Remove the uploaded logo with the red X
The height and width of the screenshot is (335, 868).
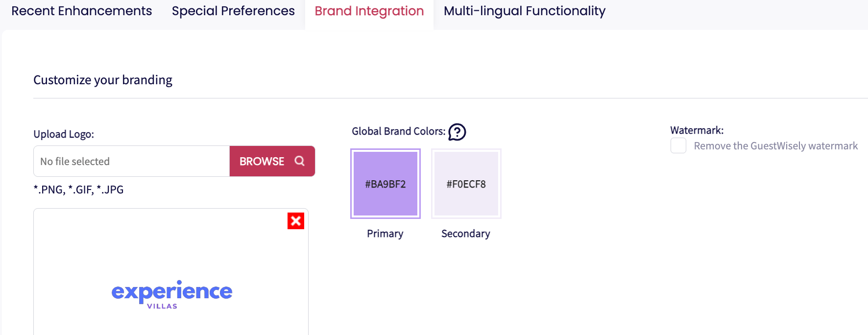tap(296, 221)
